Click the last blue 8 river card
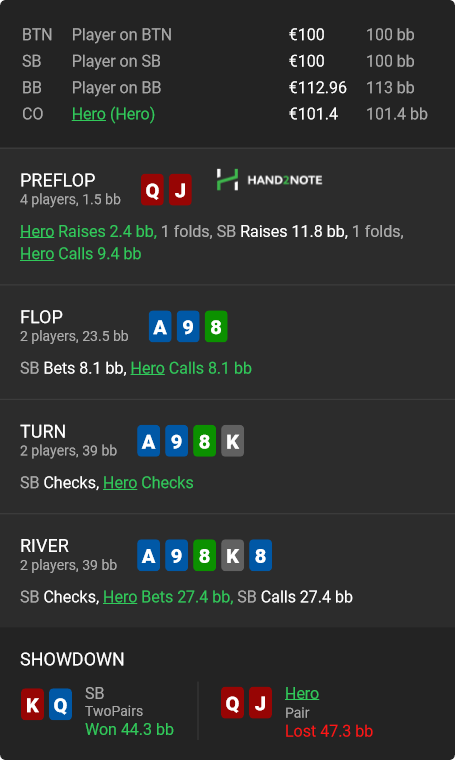Image resolution: width=455 pixels, height=760 pixels. (261, 555)
